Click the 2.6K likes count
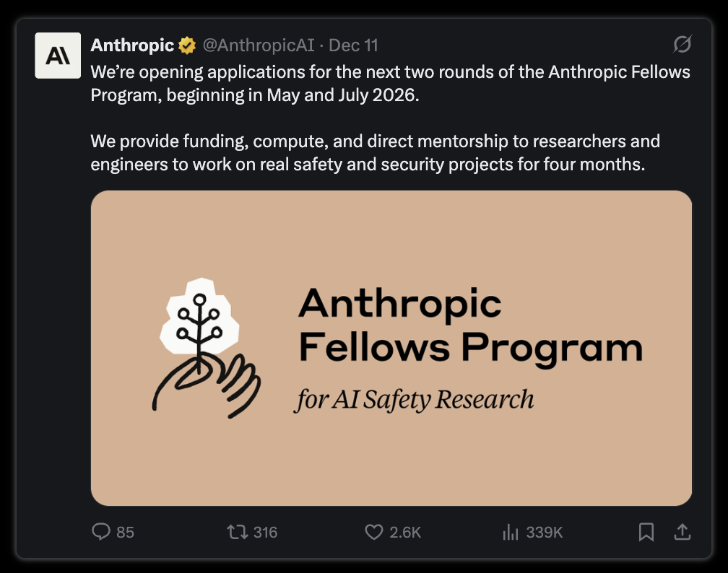 405,532
